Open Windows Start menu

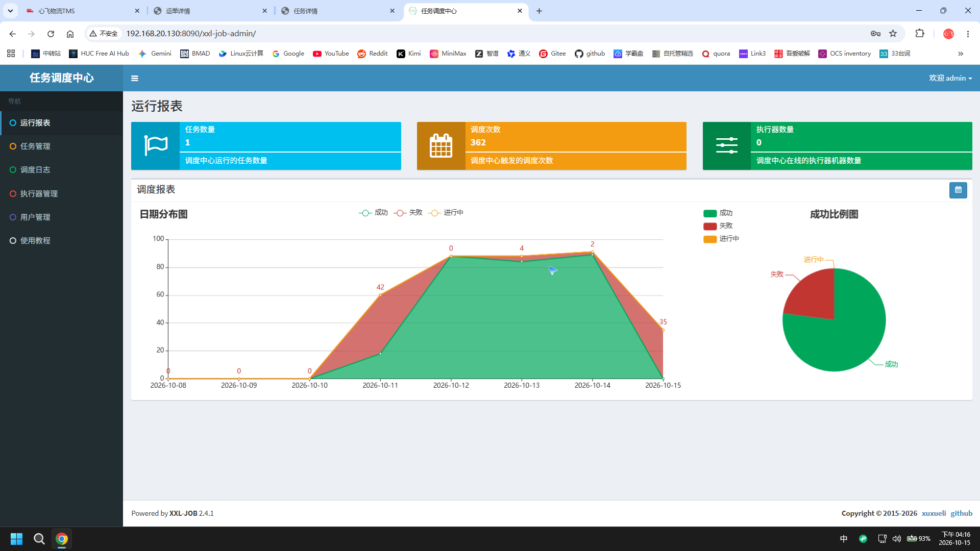(x=16, y=539)
